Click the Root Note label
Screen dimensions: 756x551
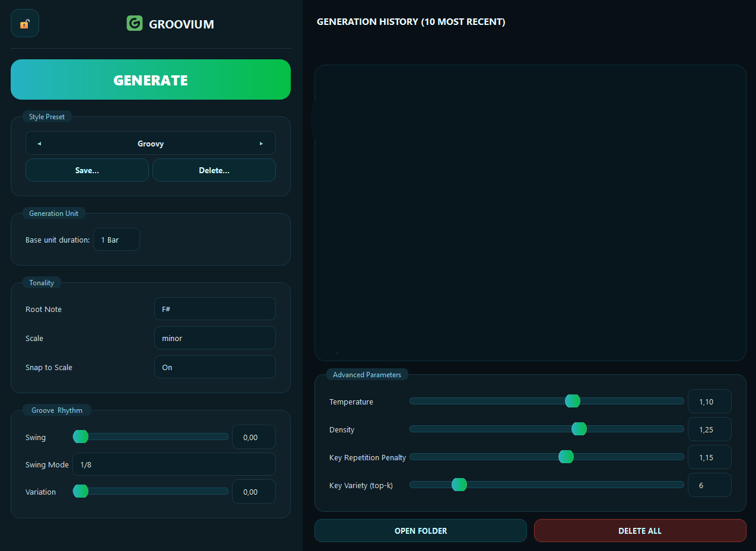(x=43, y=309)
